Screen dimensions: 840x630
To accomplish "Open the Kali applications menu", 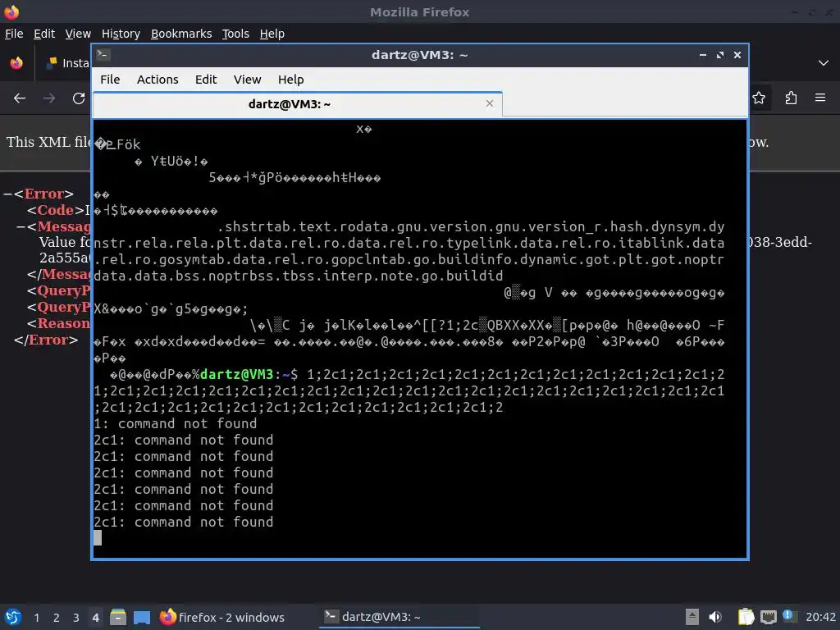I will 13,617.
